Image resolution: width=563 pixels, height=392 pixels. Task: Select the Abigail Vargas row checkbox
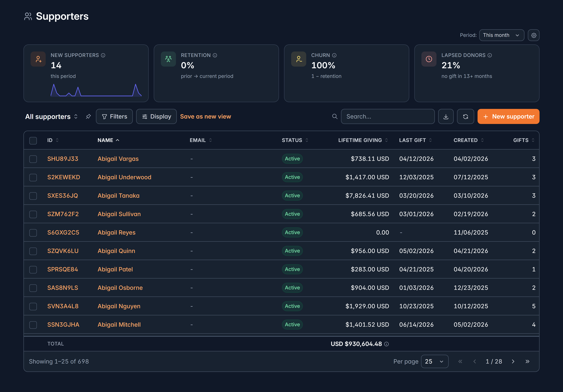[33, 159]
